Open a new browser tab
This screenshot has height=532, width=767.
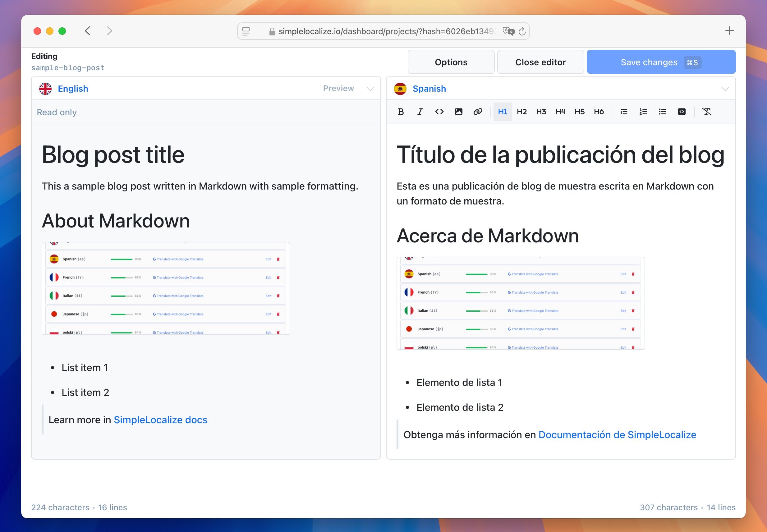729,31
